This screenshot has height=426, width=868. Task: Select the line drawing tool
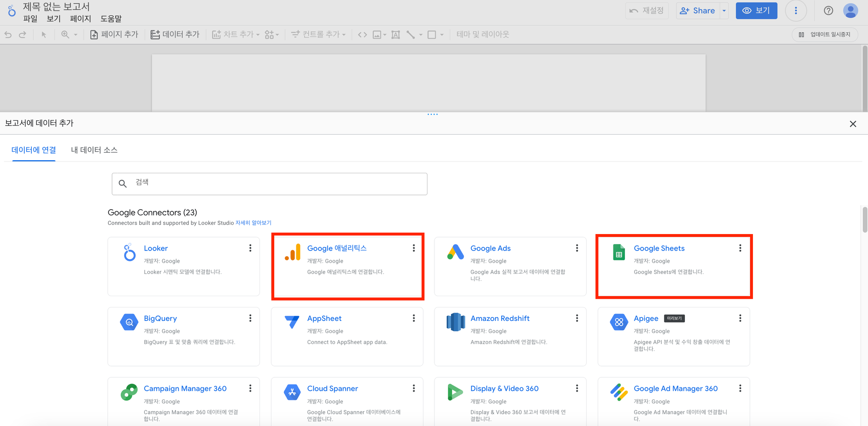click(x=411, y=34)
